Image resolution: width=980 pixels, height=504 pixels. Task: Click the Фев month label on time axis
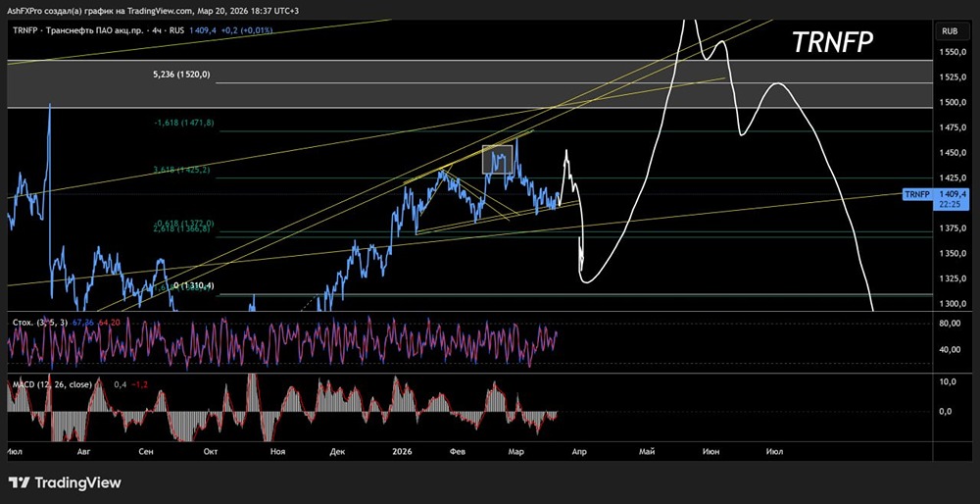tap(458, 450)
